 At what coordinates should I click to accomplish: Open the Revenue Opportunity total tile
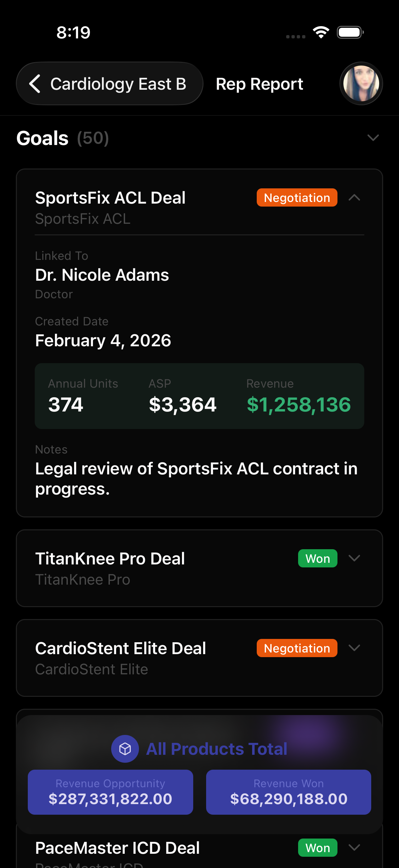(110, 792)
